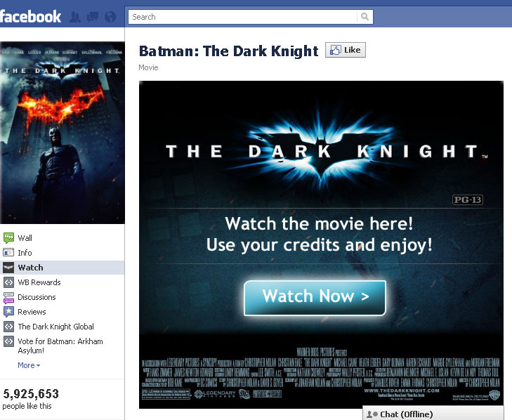The image size is (512, 420).
Task: Click the Discussions chat icon
Action: click(8, 297)
